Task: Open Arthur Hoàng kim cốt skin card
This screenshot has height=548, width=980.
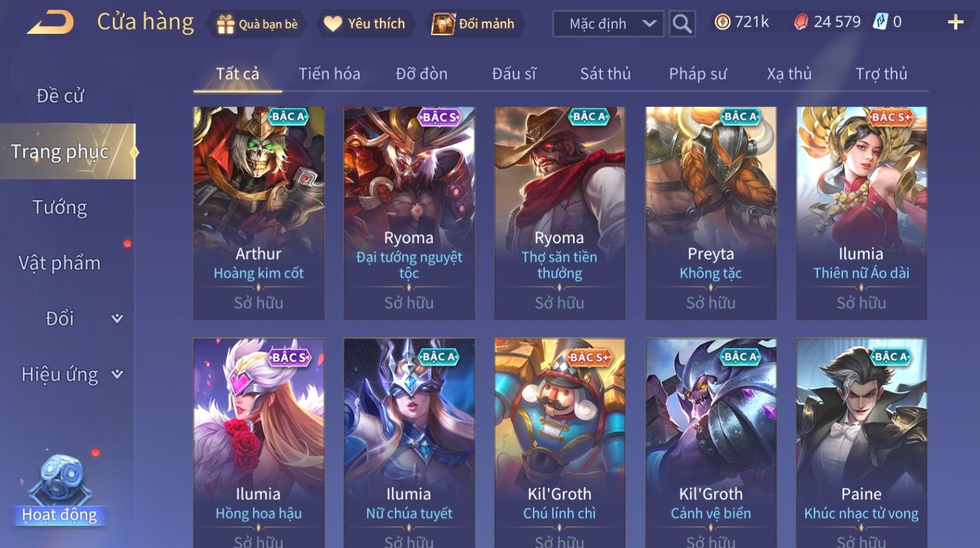Action: pos(259,213)
